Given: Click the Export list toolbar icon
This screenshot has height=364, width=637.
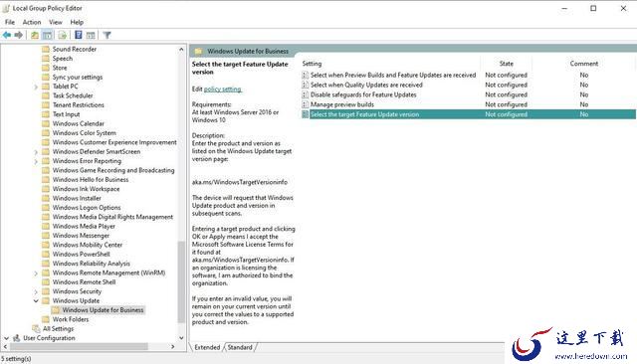Looking at the screenshot, I should (62, 35).
